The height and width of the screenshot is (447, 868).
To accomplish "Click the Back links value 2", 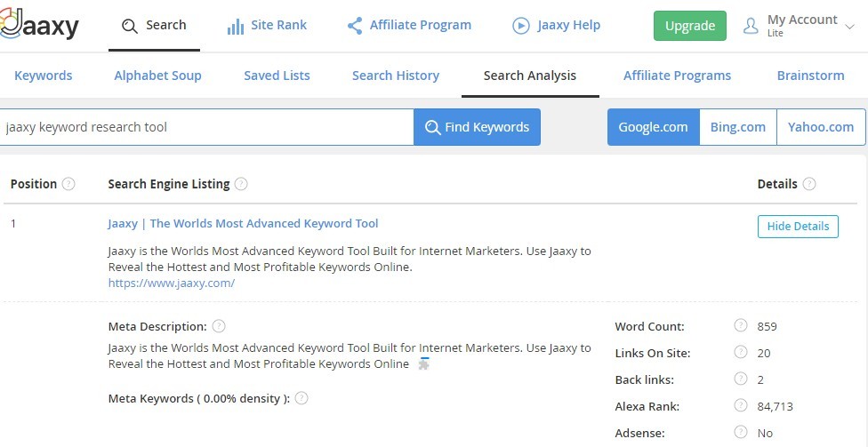I will click(x=760, y=379).
